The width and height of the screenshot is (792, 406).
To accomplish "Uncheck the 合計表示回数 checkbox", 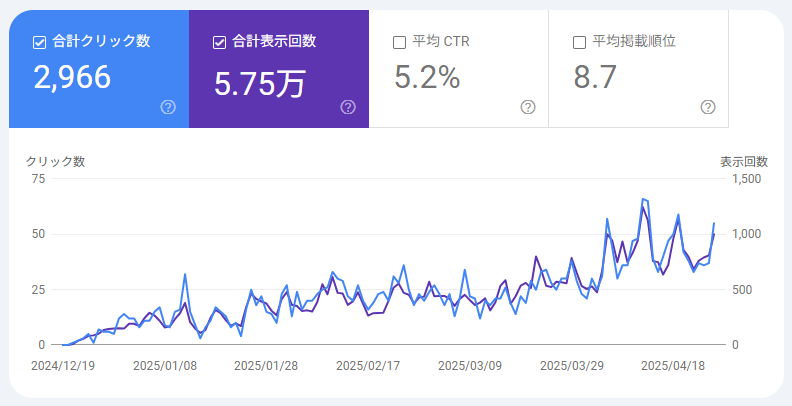I will (x=219, y=42).
